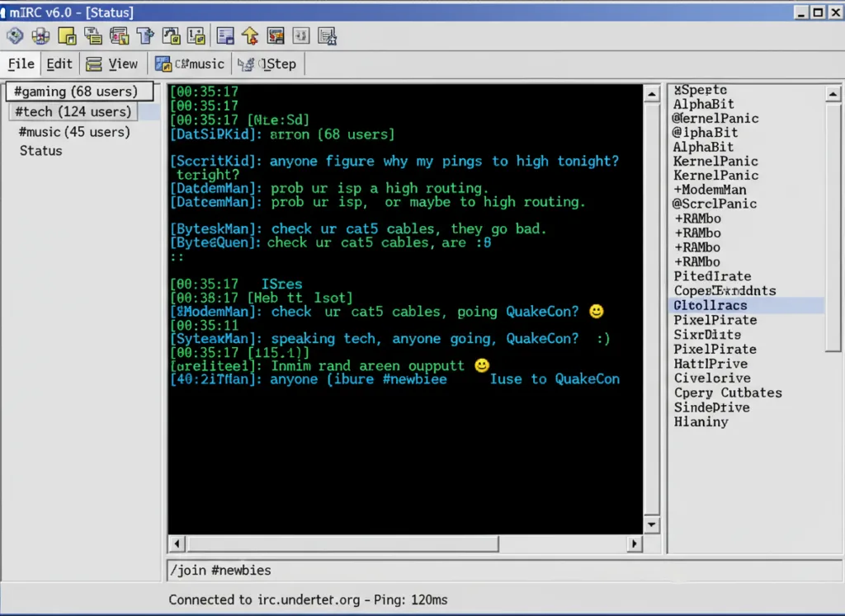Open the File menu

coord(21,63)
